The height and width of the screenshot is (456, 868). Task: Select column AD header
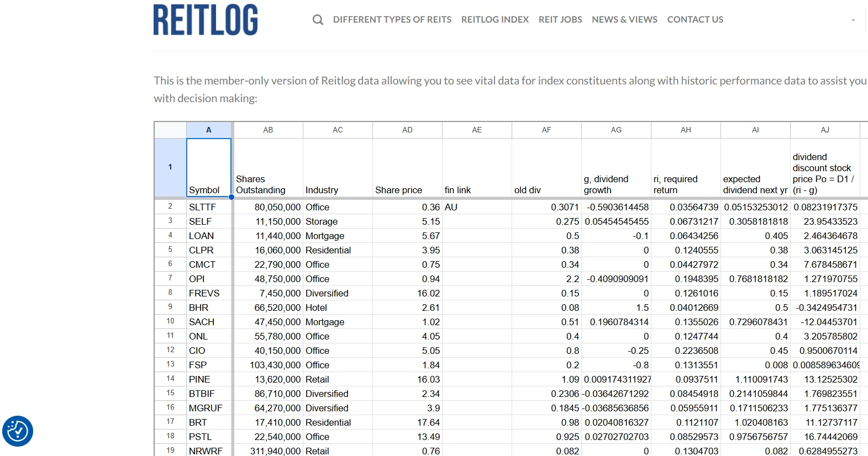click(407, 130)
